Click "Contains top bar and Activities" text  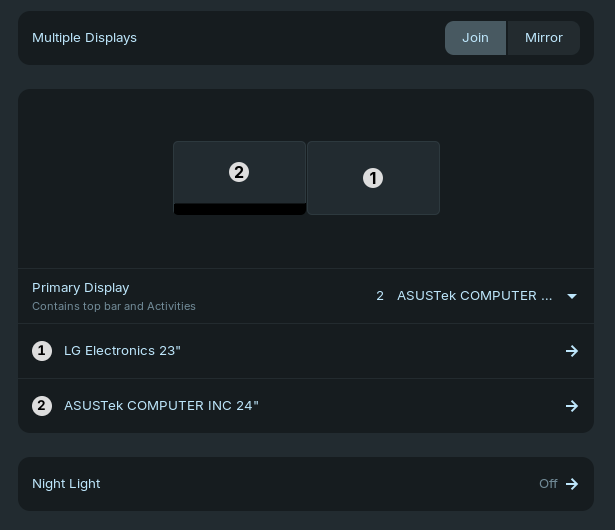coord(114,306)
